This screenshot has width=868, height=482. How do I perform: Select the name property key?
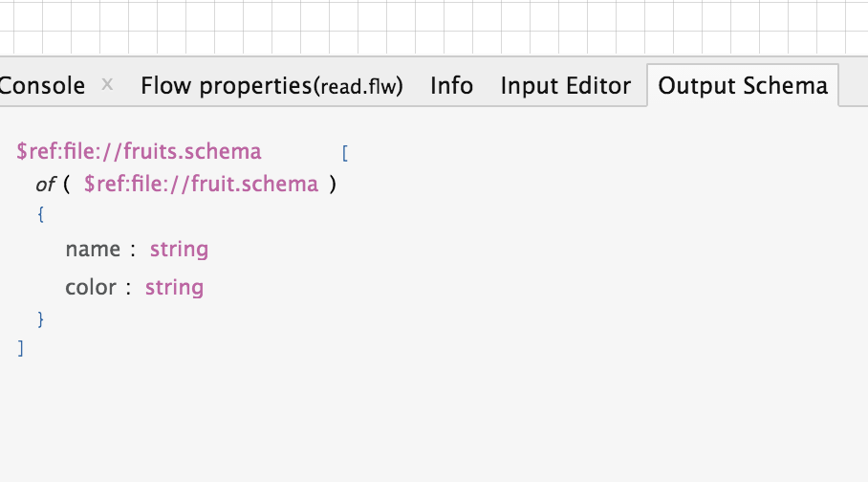[93, 250]
